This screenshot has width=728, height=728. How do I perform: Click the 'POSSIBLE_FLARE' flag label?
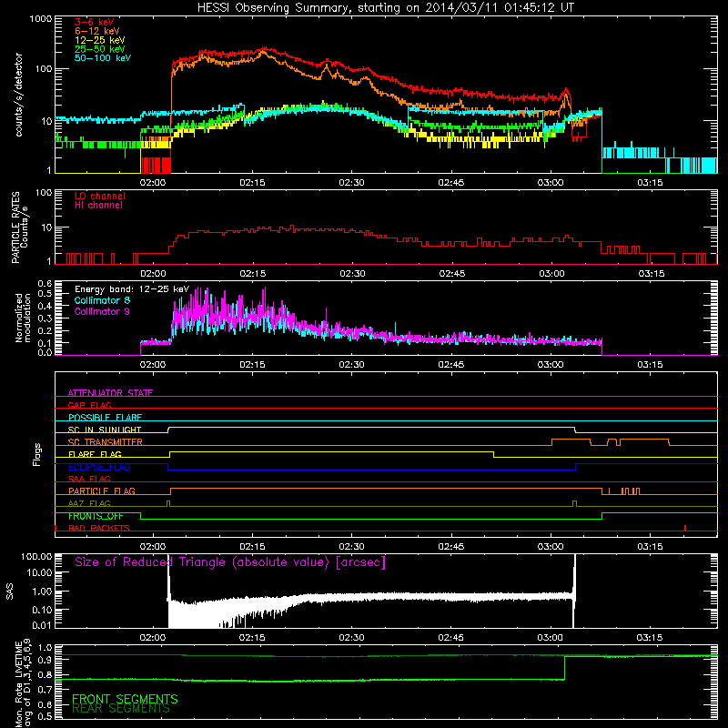click(105, 418)
